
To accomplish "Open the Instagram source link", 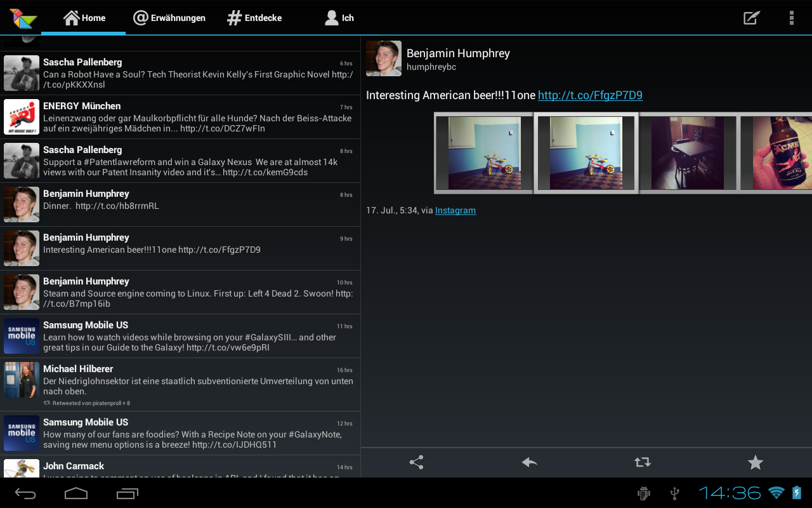I will click(x=455, y=210).
